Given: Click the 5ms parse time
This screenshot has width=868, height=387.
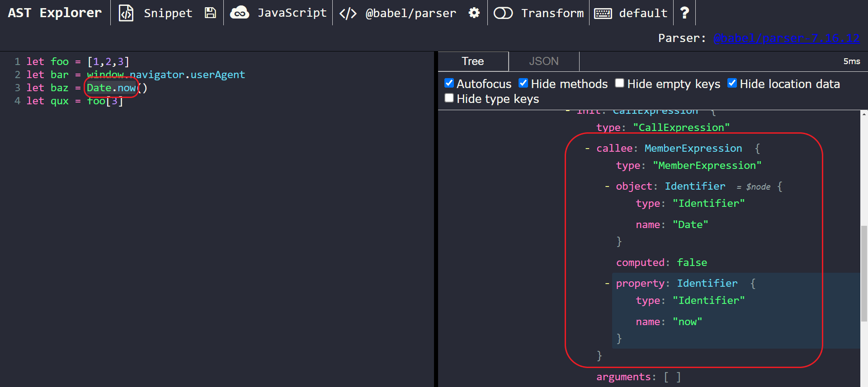Looking at the screenshot, I should pyautogui.click(x=852, y=61).
